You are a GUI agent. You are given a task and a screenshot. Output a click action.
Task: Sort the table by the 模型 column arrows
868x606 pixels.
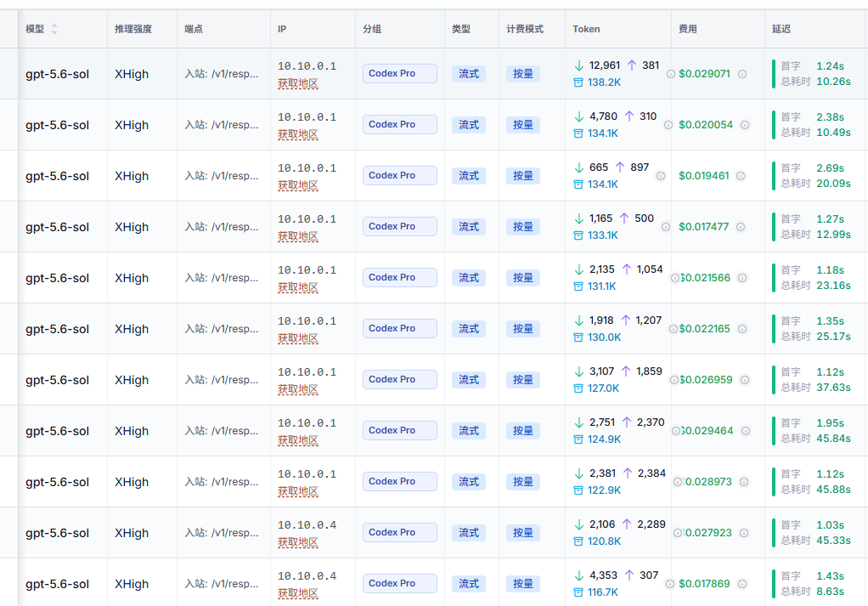[54, 29]
